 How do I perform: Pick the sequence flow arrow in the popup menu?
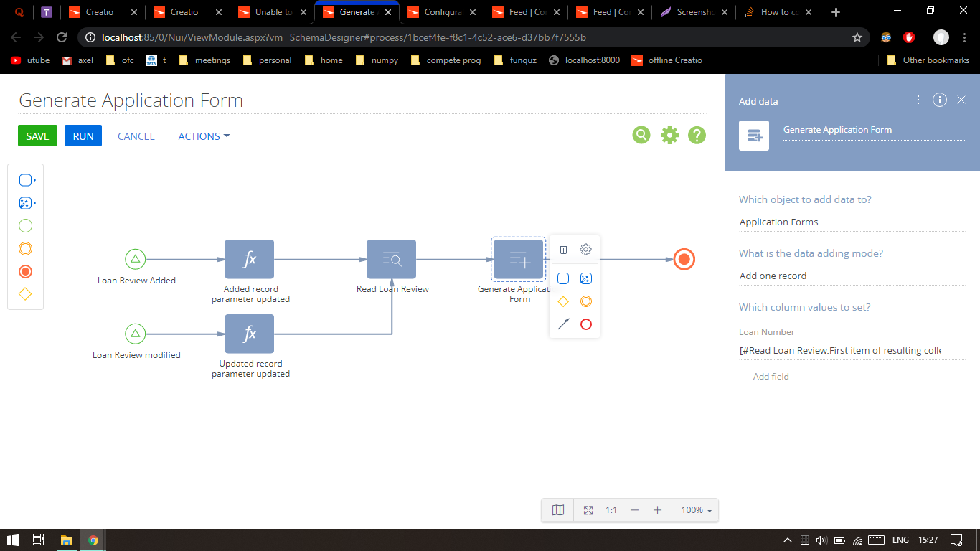click(563, 324)
